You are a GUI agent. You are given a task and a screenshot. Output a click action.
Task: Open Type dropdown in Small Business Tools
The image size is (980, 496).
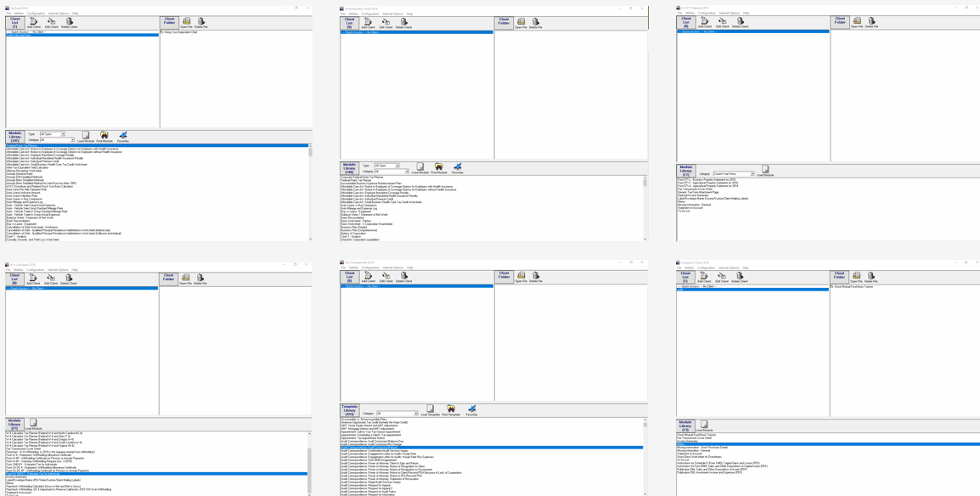click(x=387, y=166)
